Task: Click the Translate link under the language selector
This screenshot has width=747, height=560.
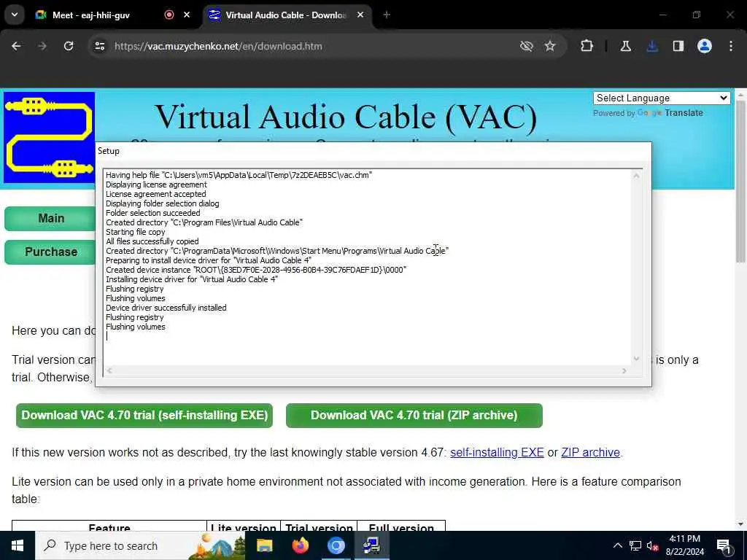Action: 684,113
